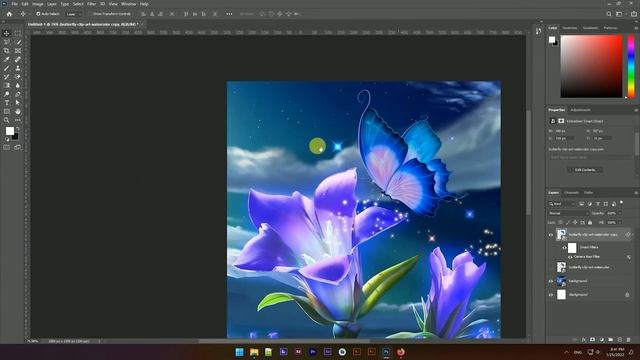
Task: Select the Brush tool
Action: click(7, 68)
